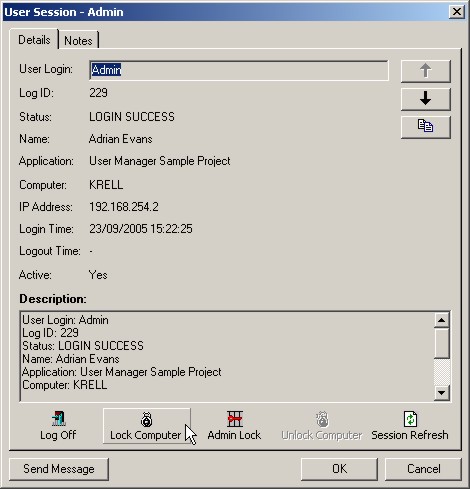Click the Description scrollbar track below the thumb
470x489 pixels.
442,372
